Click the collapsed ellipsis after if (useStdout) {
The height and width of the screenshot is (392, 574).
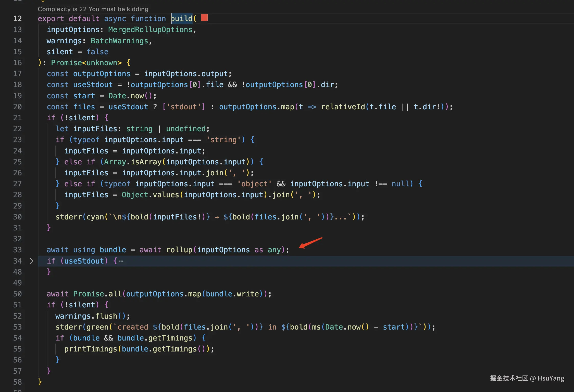(121, 261)
